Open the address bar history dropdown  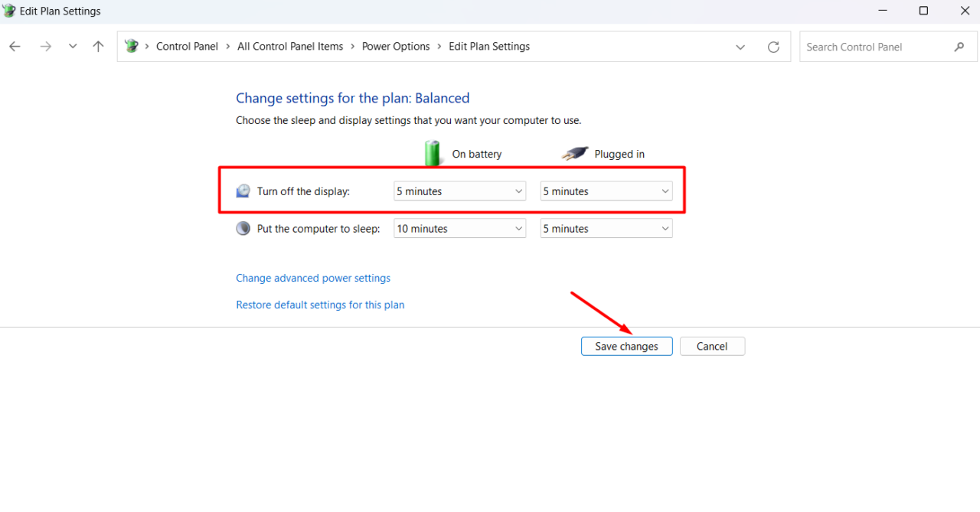[x=740, y=47]
